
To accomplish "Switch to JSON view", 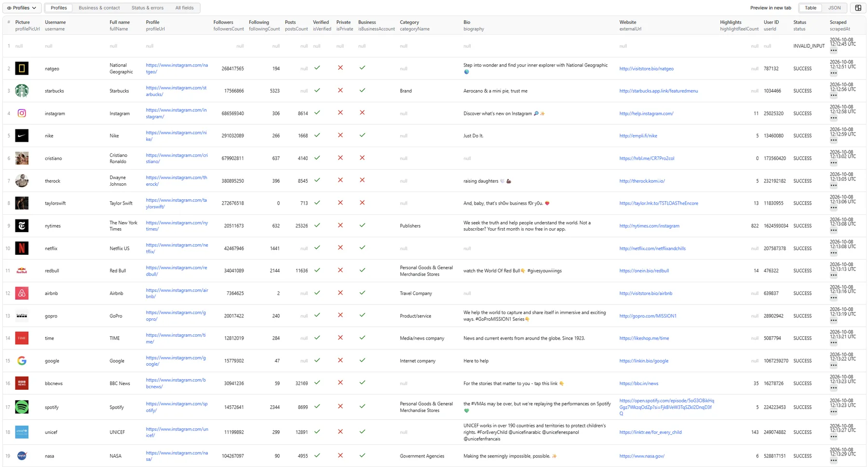I will pos(834,8).
